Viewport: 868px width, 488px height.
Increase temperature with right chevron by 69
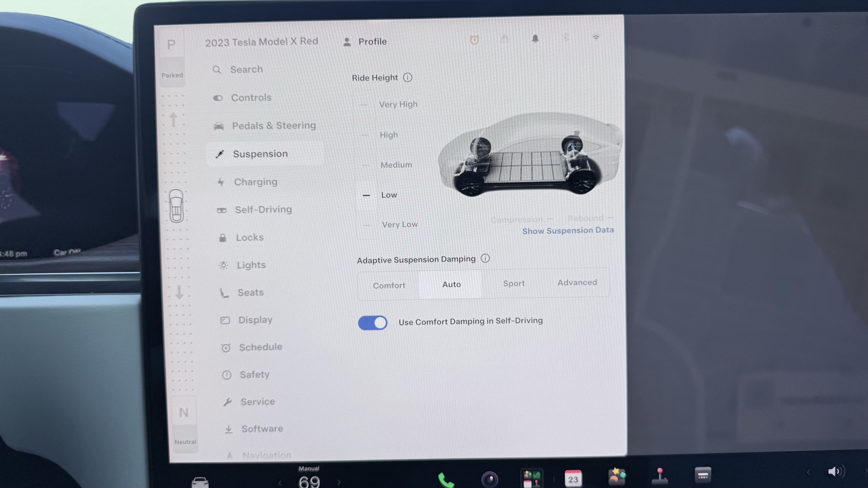coord(339,482)
